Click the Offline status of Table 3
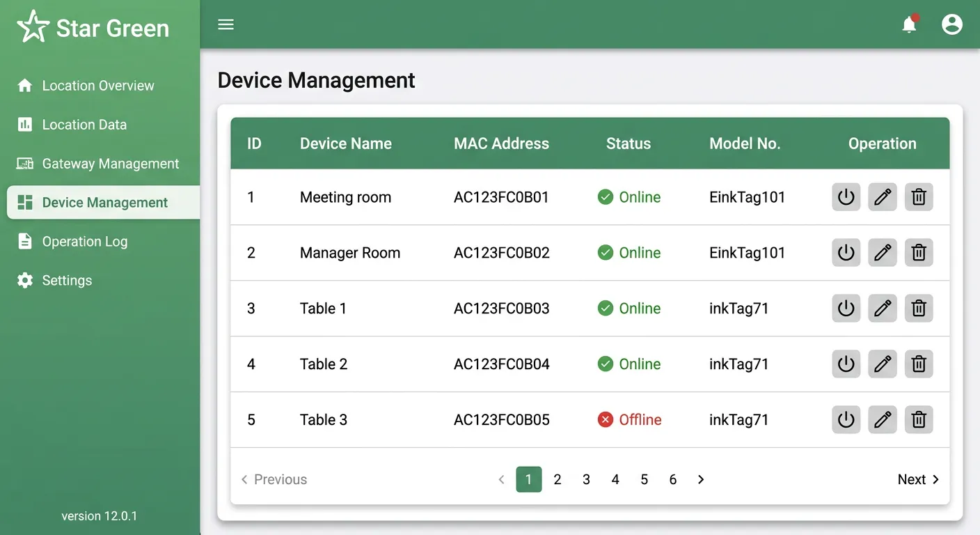This screenshot has height=535, width=980. (x=629, y=419)
